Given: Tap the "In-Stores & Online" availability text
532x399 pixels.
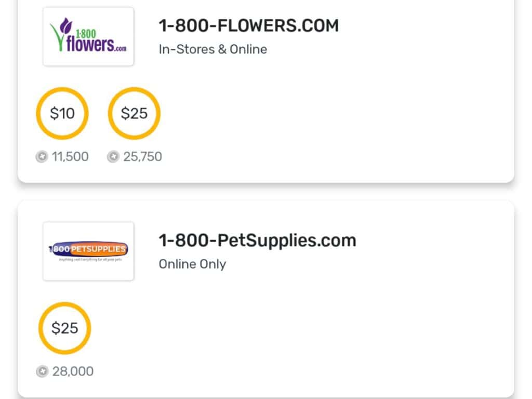Looking at the screenshot, I should click(212, 49).
